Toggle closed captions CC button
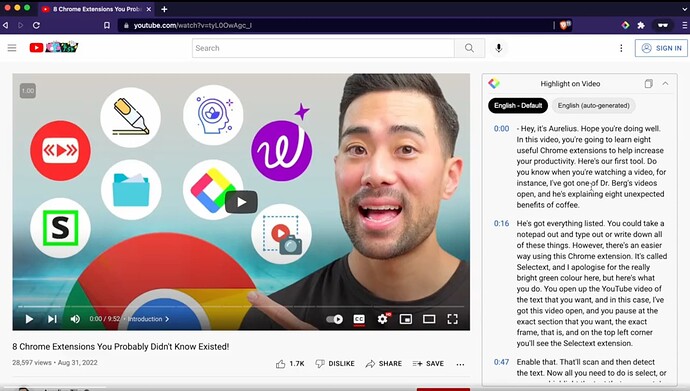Image resolution: width=690 pixels, height=391 pixels. tap(359, 319)
